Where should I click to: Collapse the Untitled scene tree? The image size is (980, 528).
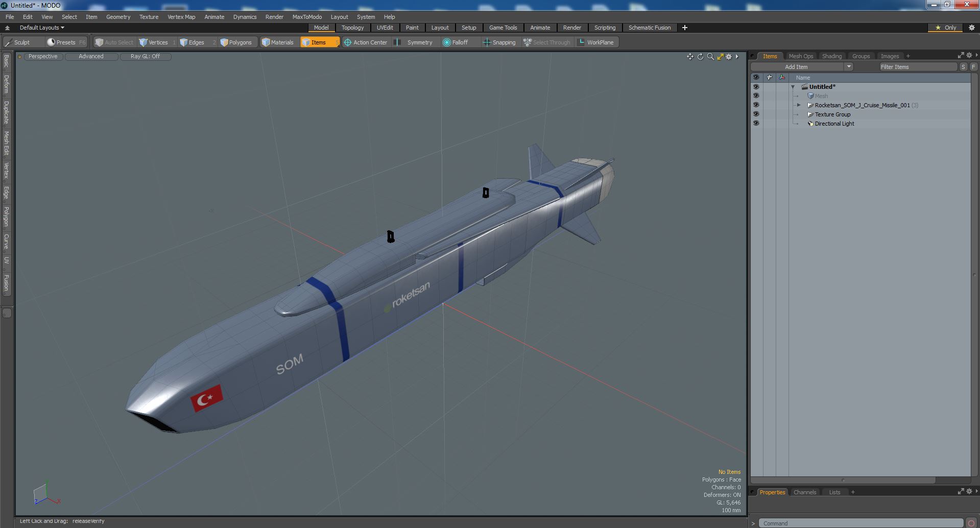pyautogui.click(x=793, y=87)
